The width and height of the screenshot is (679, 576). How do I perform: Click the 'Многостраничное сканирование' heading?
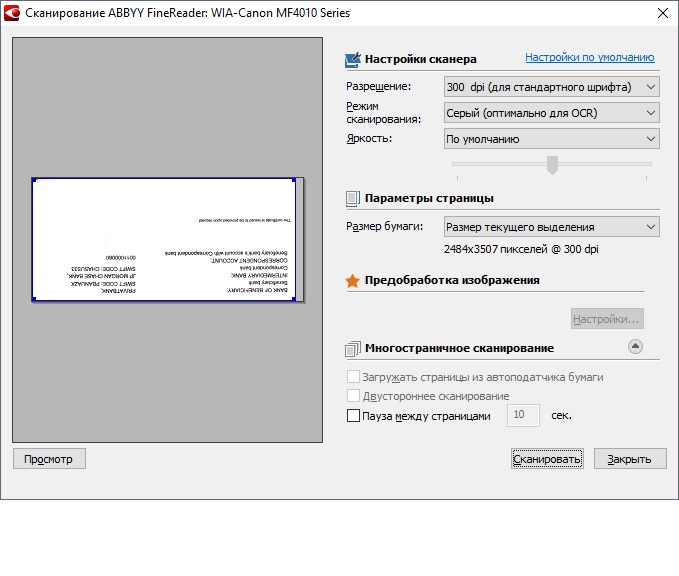(x=459, y=348)
